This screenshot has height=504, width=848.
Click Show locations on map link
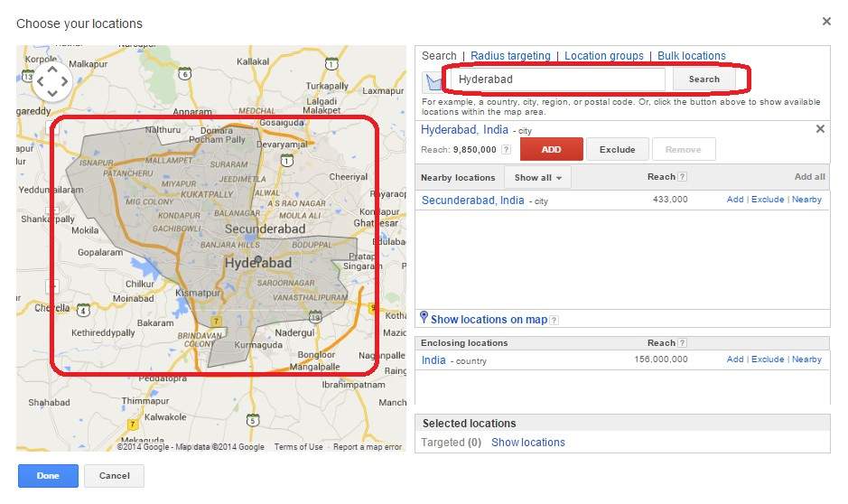[x=489, y=320]
